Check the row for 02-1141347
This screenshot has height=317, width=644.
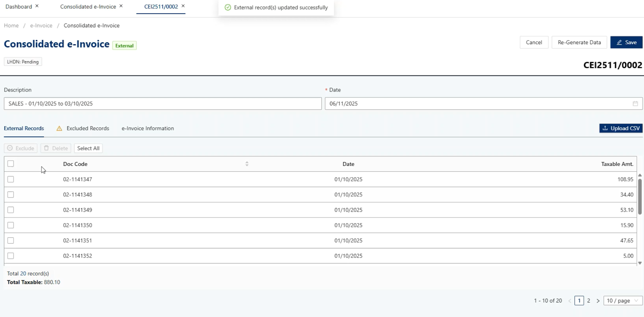tap(10, 179)
